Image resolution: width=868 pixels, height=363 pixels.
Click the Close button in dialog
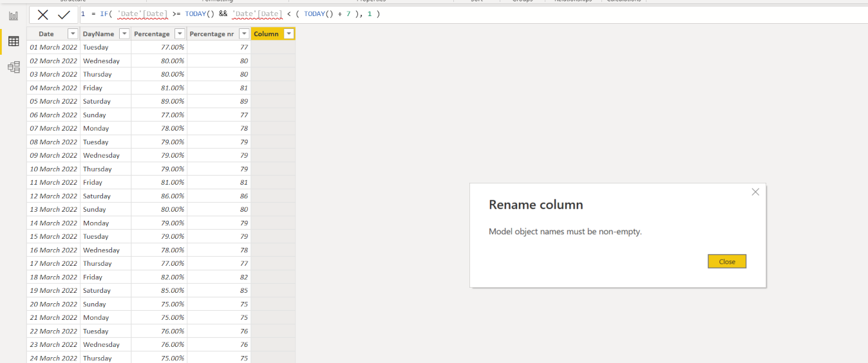[x=727, y=261]
